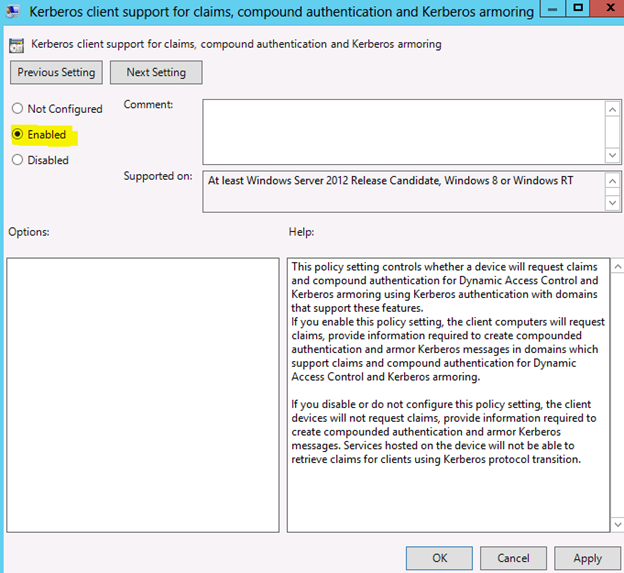This screenshot has width=624, height=573.
Task: Cancel the policy dialog
Action: (513, 558)
